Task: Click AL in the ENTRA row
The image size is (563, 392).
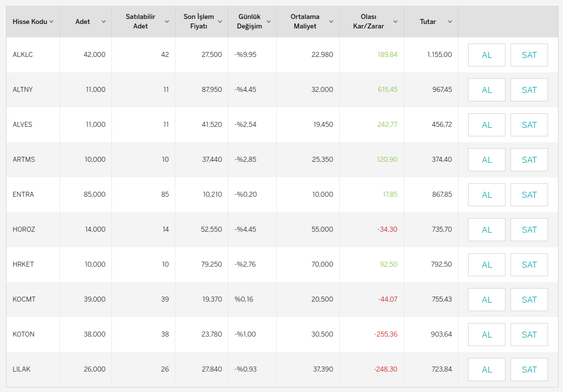Action: click(x=487, y=195)
